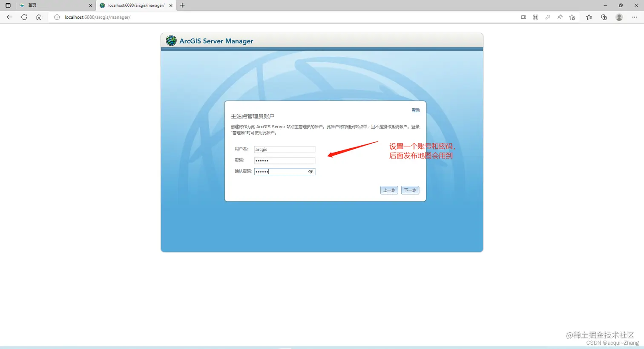Viewport: 644px width, 349px height.
Task: Click the address bar URL
Action: (x=98, y=17)
